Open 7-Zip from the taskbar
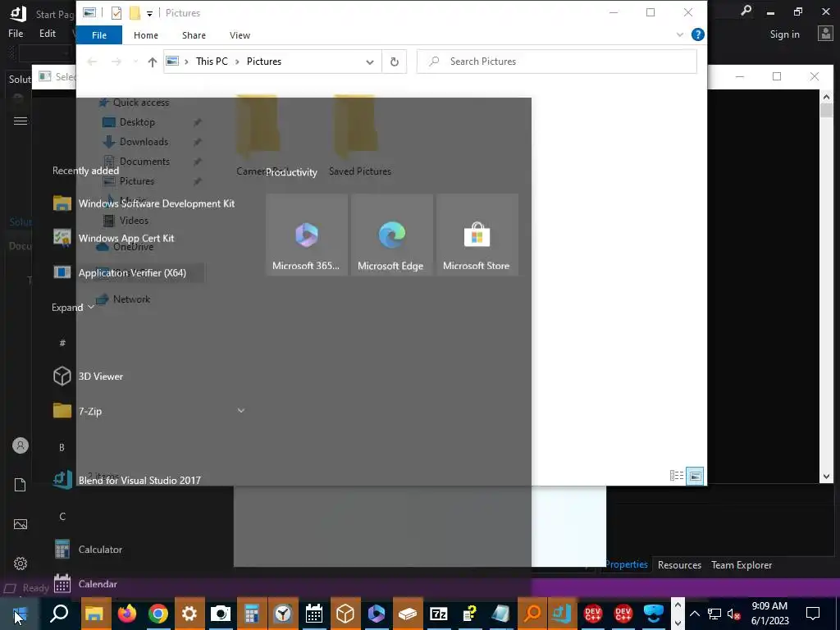 click(x=439, y=614)
